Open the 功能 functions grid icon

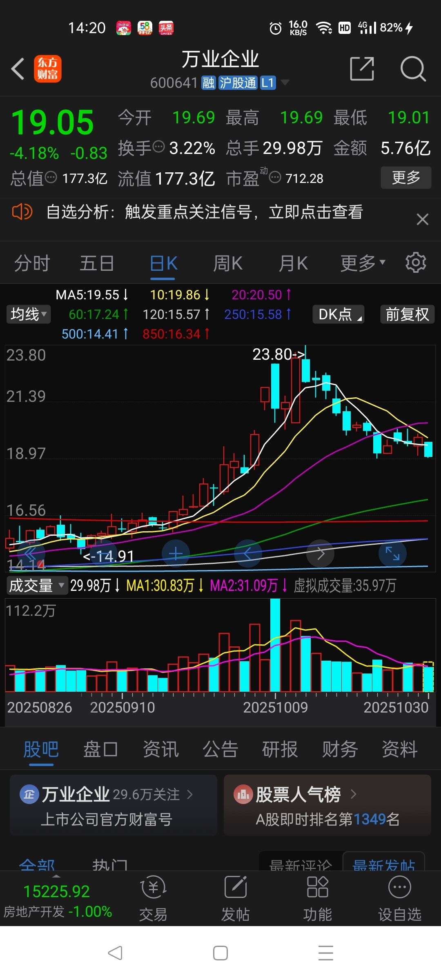click(x=317, y=898)
